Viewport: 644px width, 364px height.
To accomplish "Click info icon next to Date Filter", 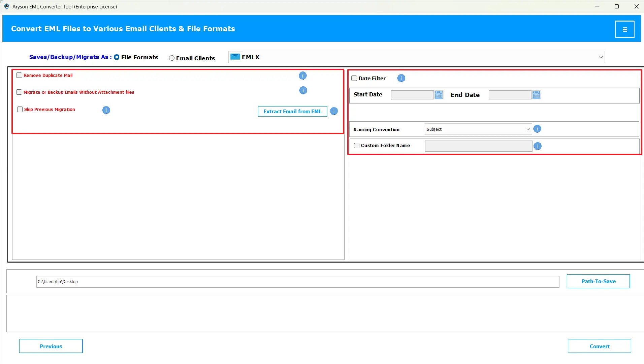I will (x=401, y=78).
